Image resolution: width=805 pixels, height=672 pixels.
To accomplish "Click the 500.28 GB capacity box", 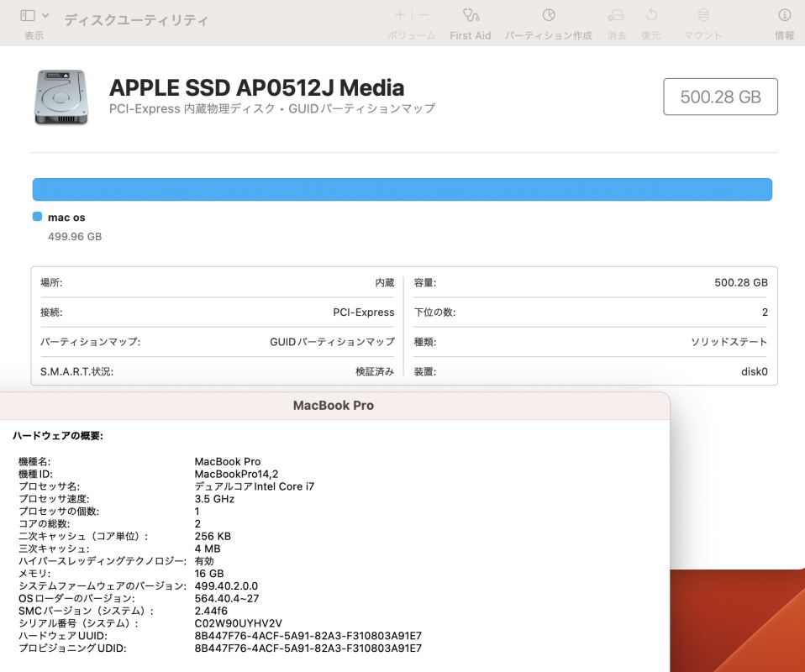I will click(720, 97).
